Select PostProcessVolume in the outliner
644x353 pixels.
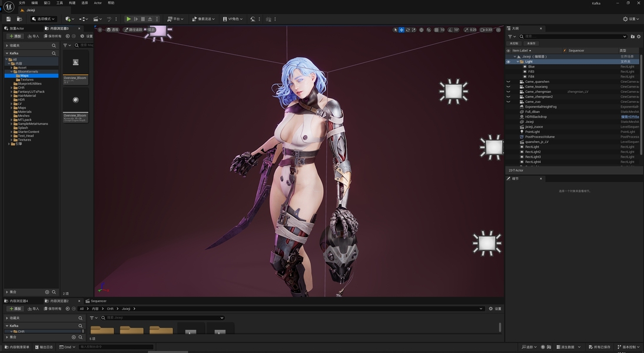pyautogui.click(x=540, y=136)
